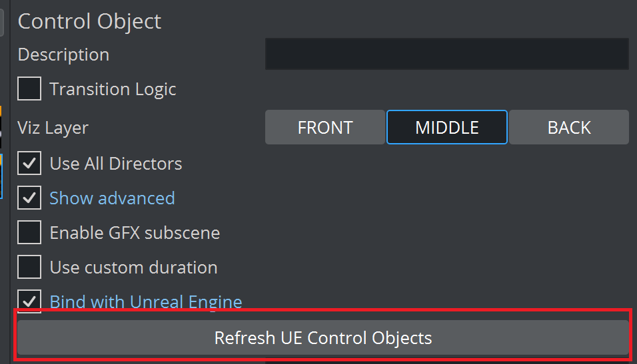Click the "Transition Logic" label text
The width and height of the screenshot is (637, 364).
point(113,89)
